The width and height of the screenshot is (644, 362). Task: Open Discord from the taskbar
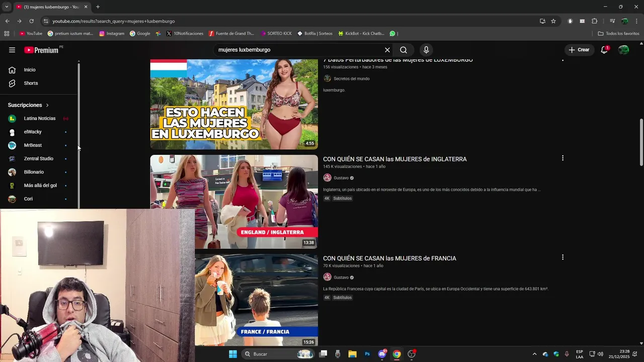pos(382,354)
